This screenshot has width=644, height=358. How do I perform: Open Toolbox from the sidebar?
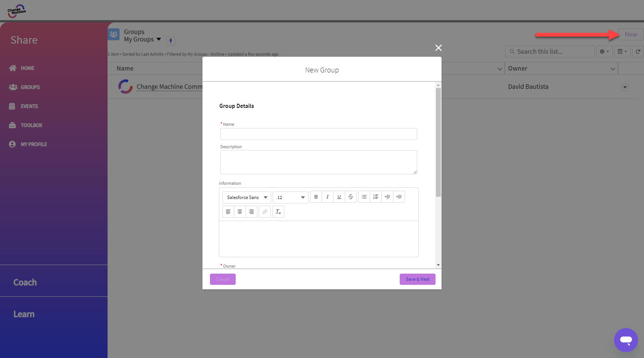(31, 125)
